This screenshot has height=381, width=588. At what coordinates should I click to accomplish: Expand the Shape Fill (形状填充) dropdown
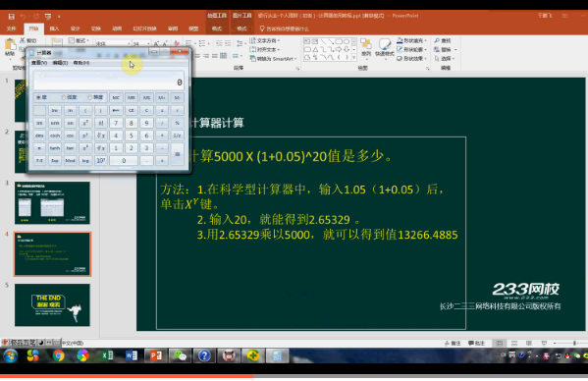411,40
